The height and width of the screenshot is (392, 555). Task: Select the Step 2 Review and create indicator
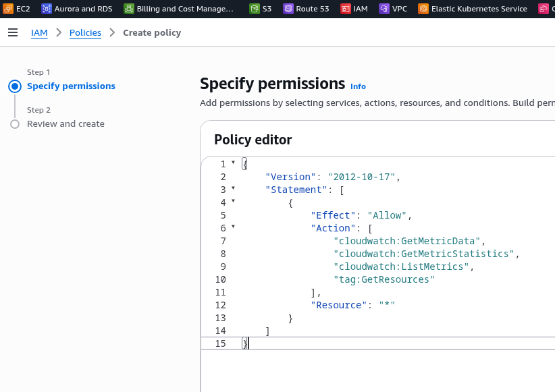tap(15, 124)
